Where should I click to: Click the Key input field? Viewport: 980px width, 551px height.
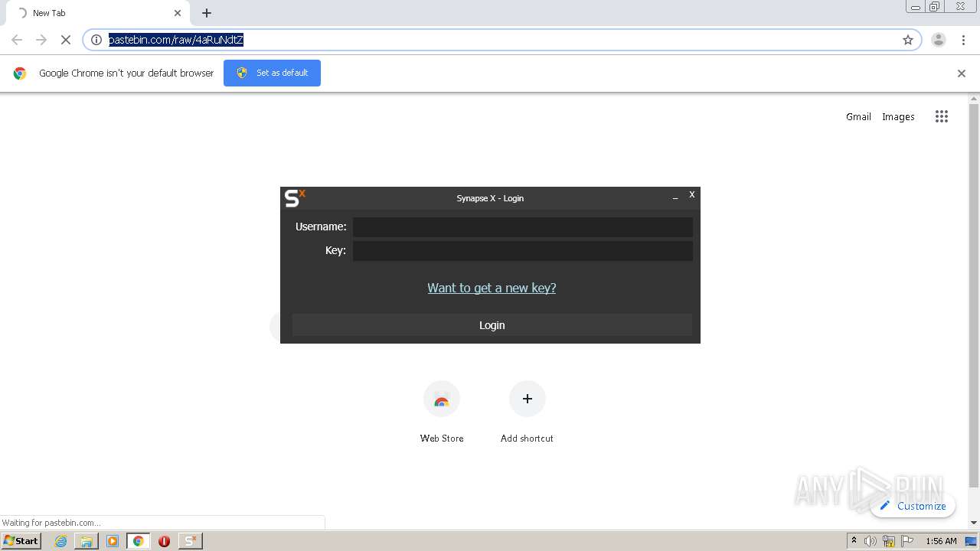(523, 250)
